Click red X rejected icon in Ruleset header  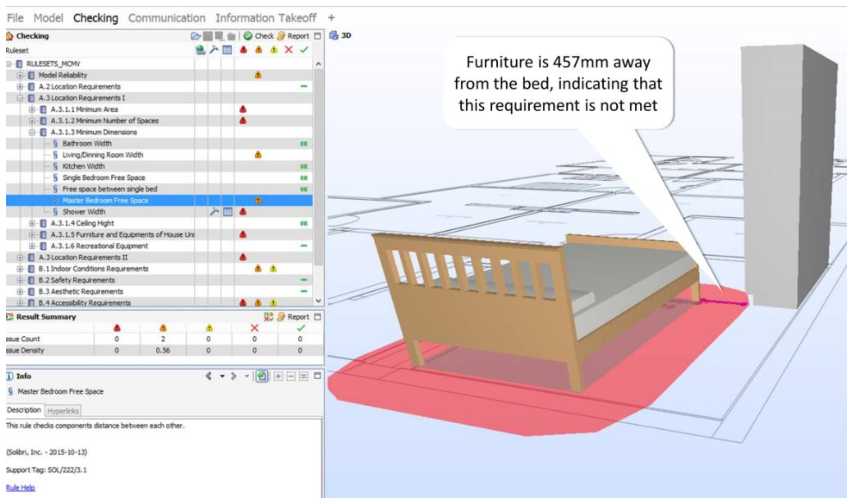tap(289, 50)
